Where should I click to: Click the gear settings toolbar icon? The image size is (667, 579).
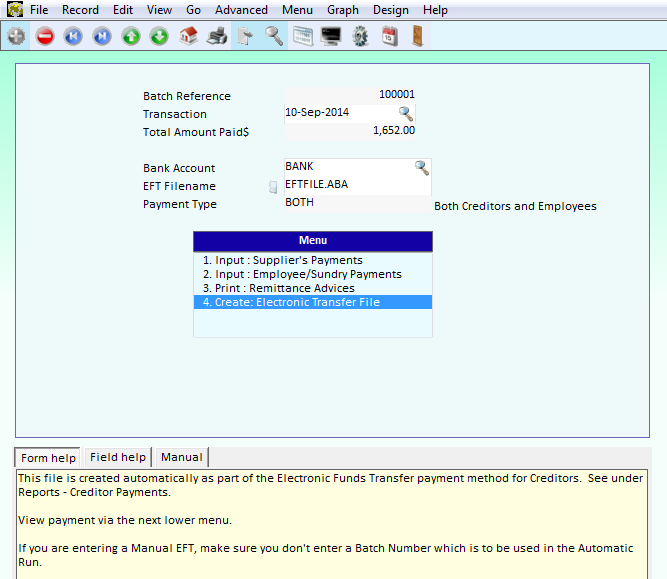pos(360,36)
